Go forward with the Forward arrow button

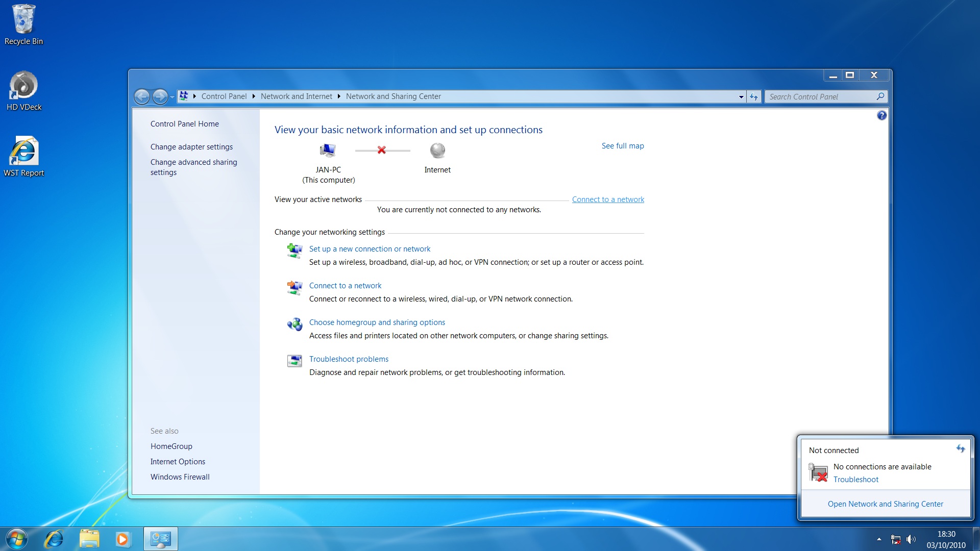[160, 96]
